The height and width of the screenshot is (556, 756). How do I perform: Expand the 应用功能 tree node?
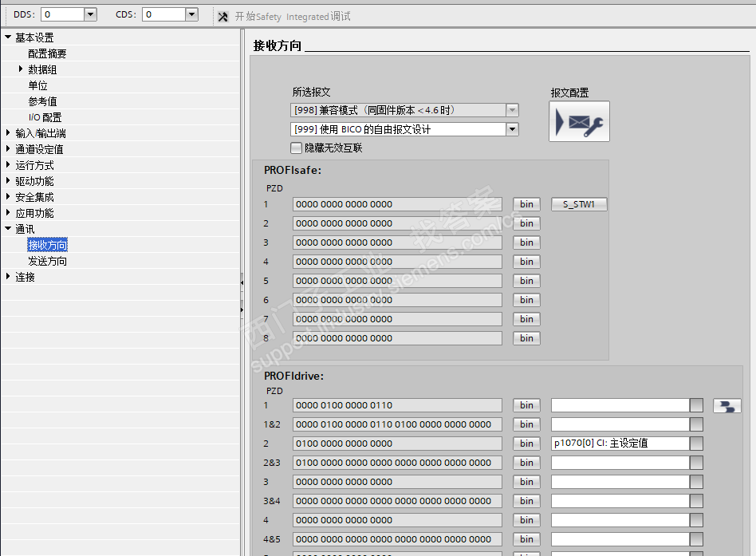(8, 212)
